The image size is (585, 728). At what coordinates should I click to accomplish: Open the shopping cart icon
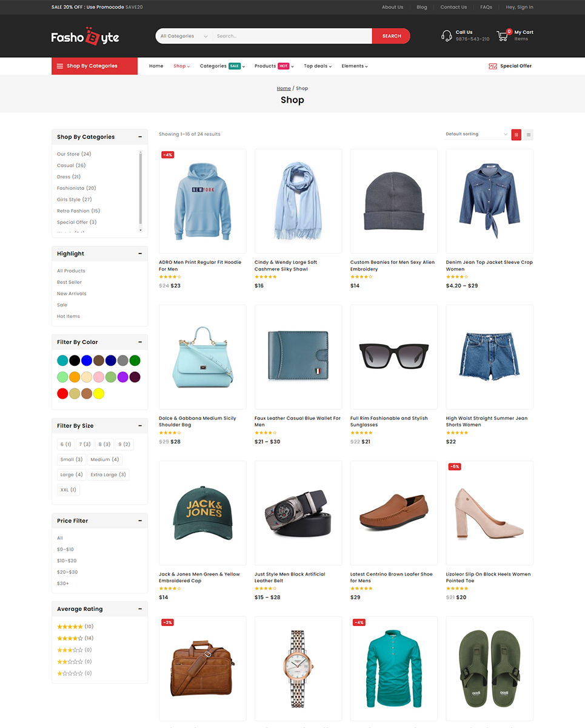tap(503, 36)
